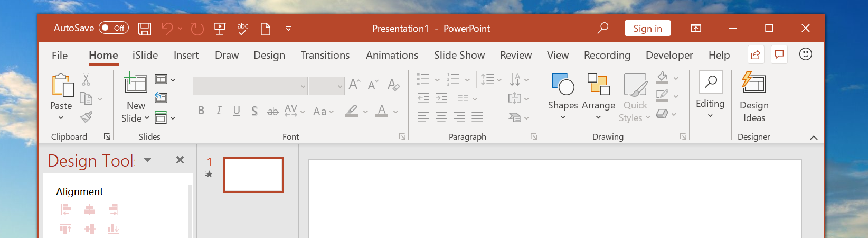868x238 pixels.
Task: Toggle Center paragraph alignment
Action: coord(441,117)
